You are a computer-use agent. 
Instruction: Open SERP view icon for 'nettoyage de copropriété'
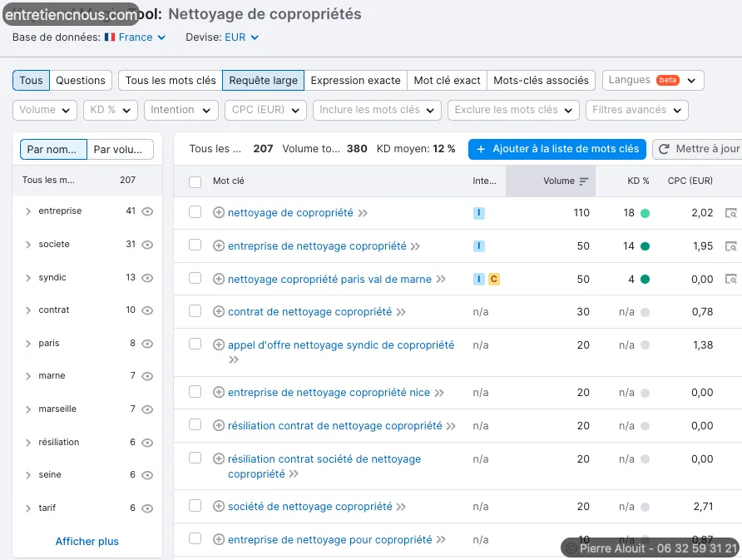click(730, 213)
